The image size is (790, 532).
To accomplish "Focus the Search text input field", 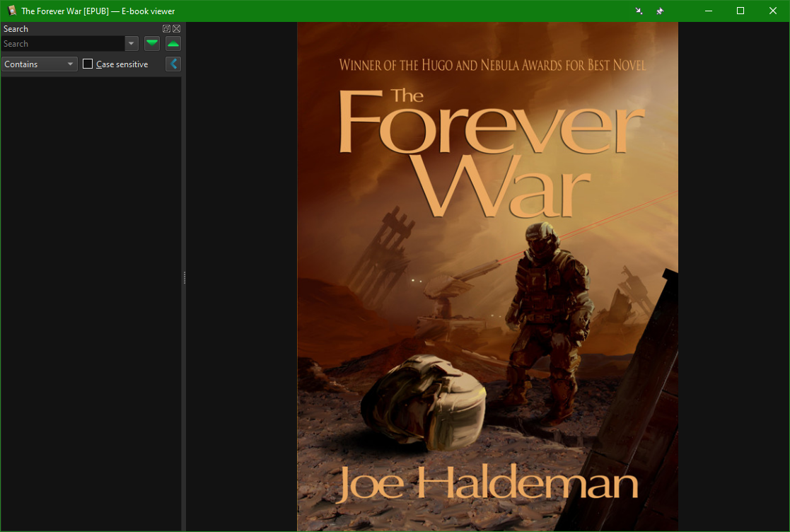I will 63,44.
